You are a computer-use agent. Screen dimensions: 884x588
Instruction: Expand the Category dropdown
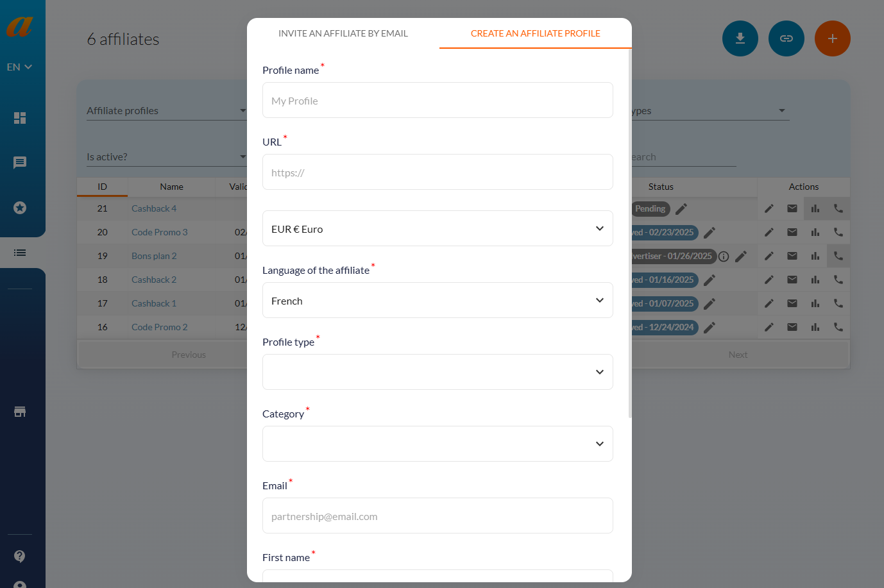click(438, 444)
